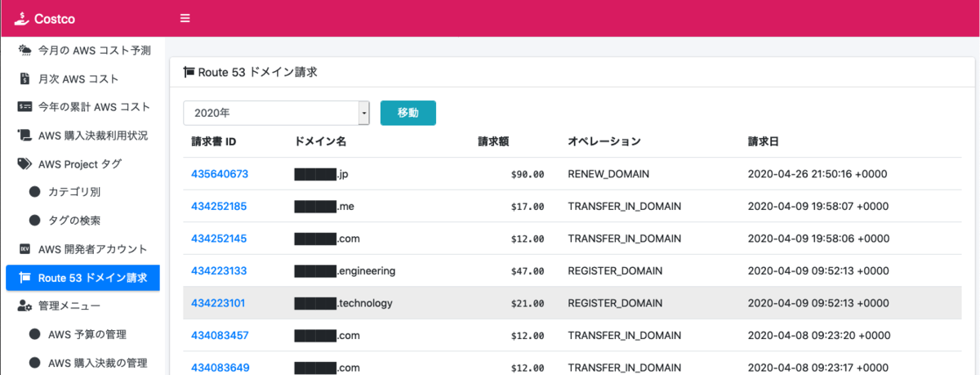Open 月次 AWS コスト page

(78, 79)
